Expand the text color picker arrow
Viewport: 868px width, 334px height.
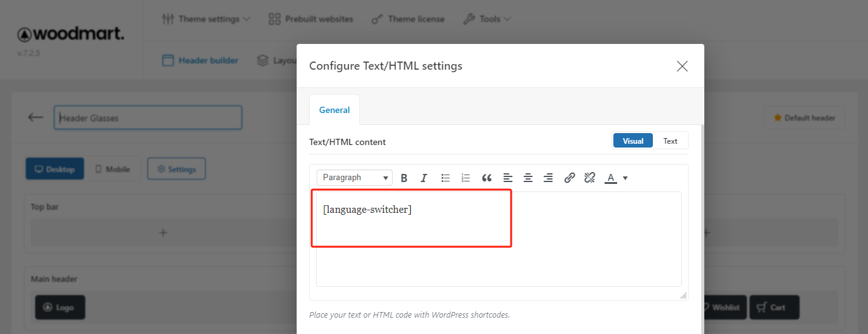point(625,178)
